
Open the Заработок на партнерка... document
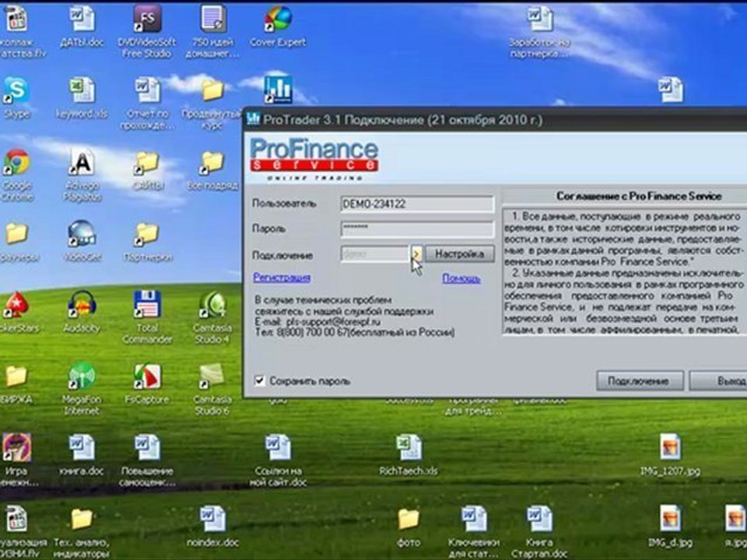tap(539, 20)
